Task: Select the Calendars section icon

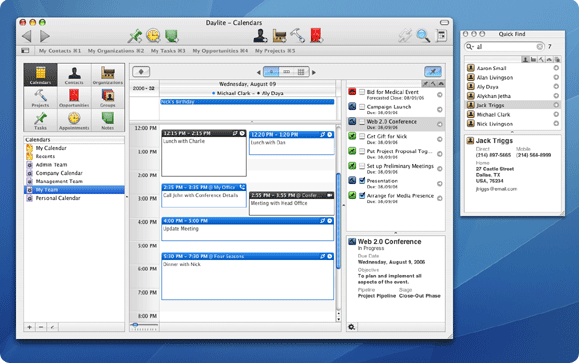Action: pyautogui.click(x=40, y=75)
